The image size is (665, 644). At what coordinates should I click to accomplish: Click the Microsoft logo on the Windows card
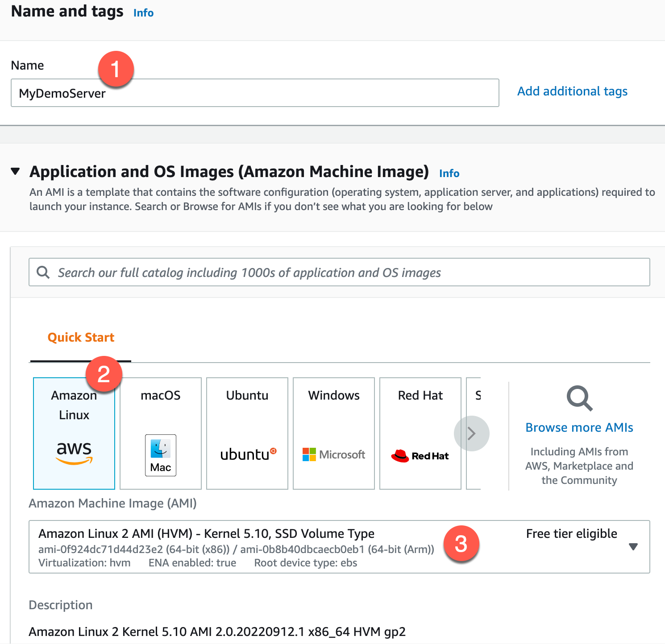click(309, 454)
